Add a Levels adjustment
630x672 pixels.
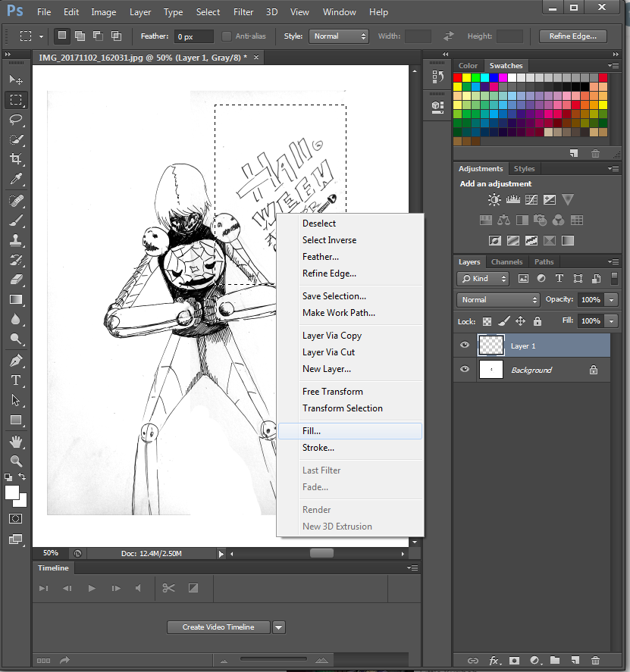coord(513,200)
